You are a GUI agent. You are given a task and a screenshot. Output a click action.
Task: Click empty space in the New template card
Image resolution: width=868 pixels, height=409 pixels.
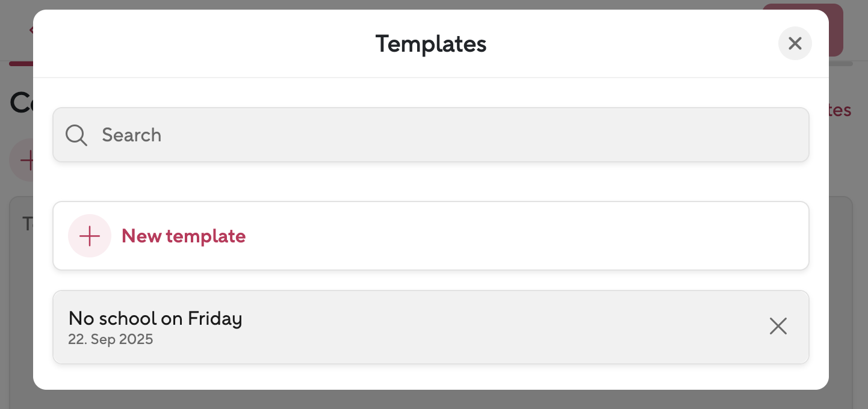[x=512, y=236]
